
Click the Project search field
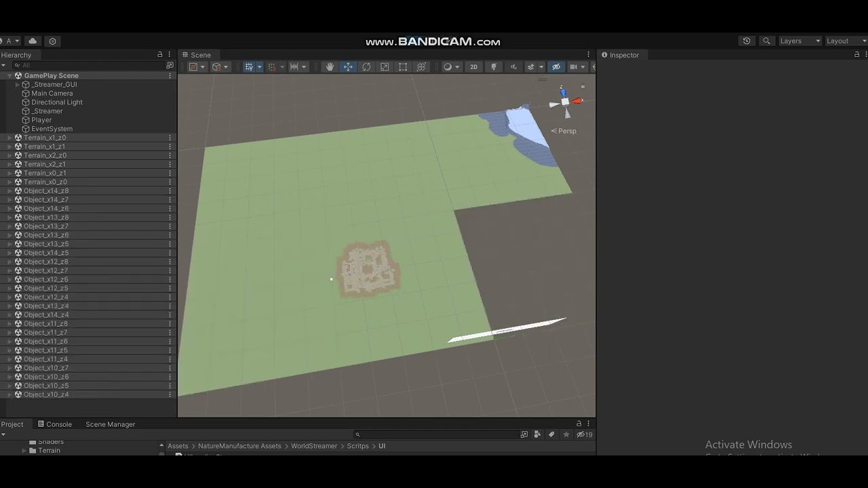pos(435,434)
